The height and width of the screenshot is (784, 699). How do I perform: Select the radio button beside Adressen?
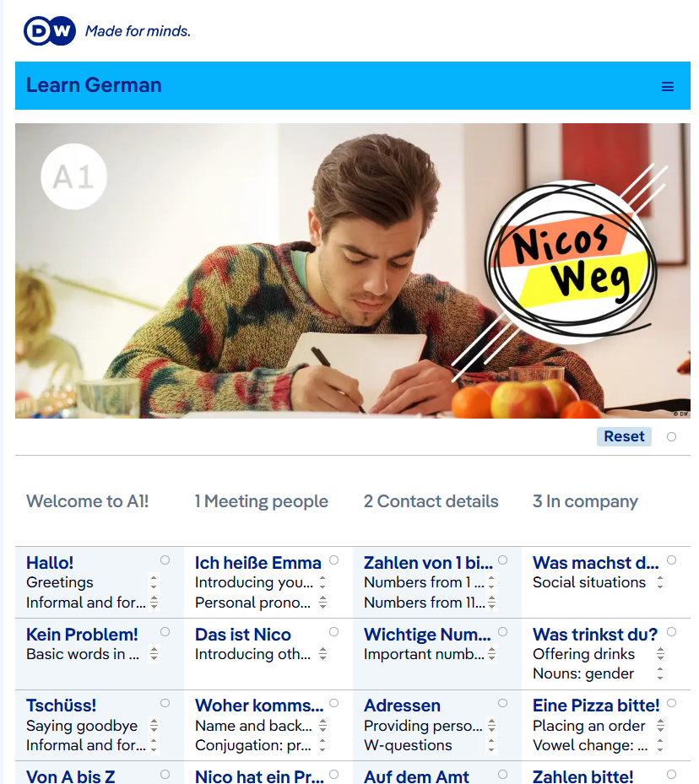(503, 703)
